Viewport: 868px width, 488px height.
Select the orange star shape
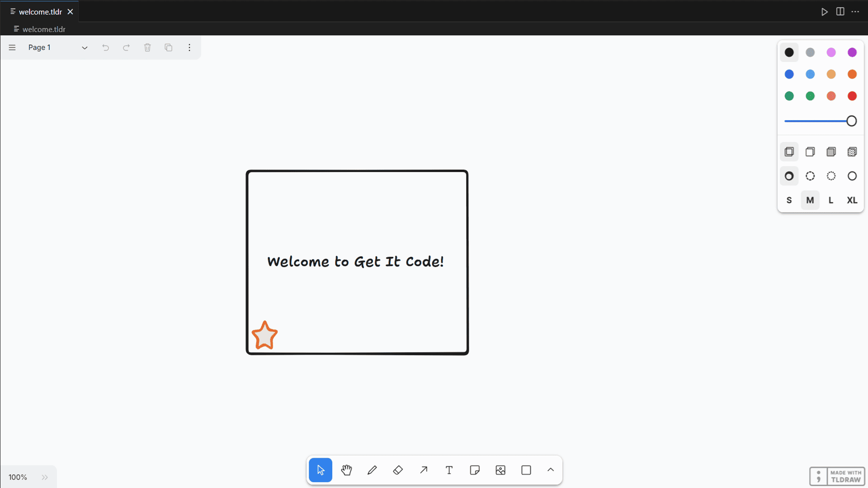pyautogui.click(x=264, y=335)
